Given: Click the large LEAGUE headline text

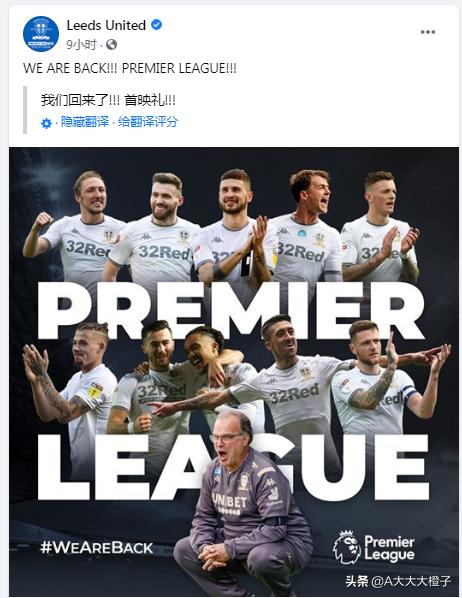Looking at the screenshot, I should coord(233,467).
